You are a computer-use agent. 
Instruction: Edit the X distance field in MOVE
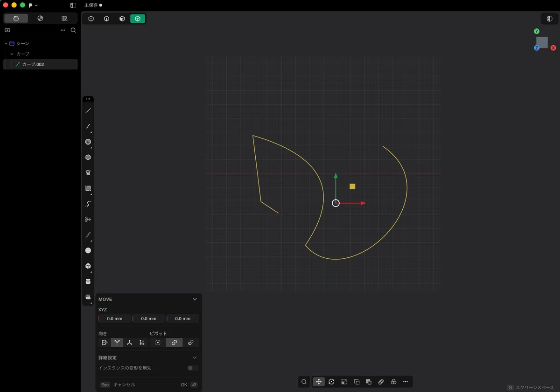coord(114,319)
